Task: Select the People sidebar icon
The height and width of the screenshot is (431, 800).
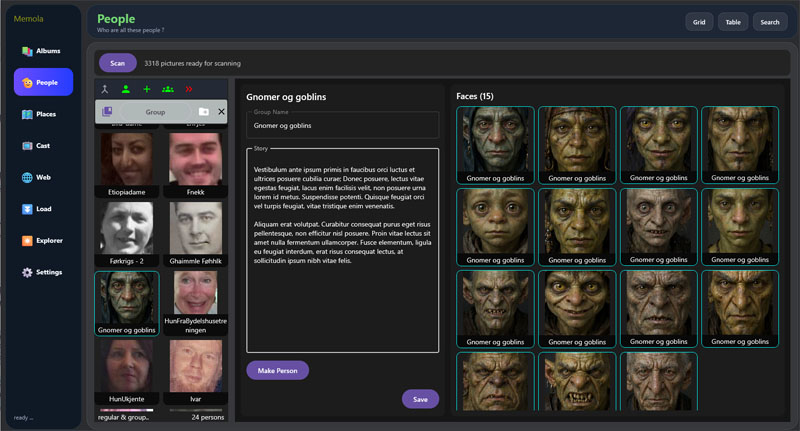Action: [28, 83]
